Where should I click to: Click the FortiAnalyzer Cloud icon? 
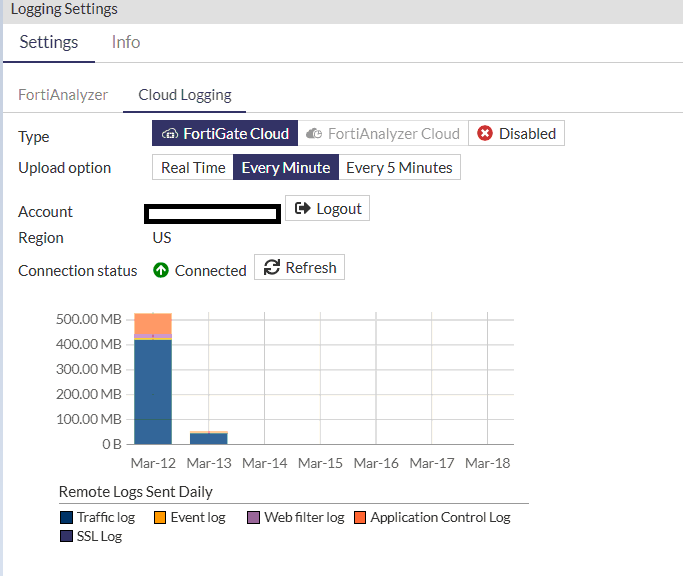point(314,133)
